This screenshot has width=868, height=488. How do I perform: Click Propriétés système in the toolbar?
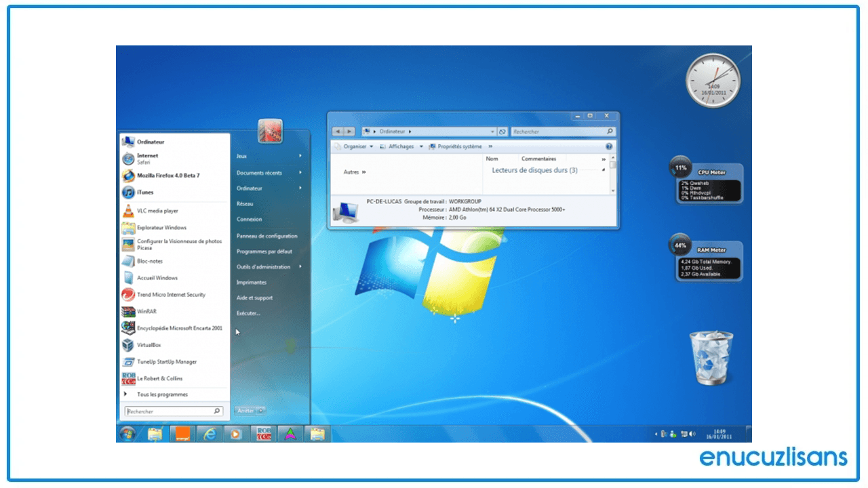[456, 146]
